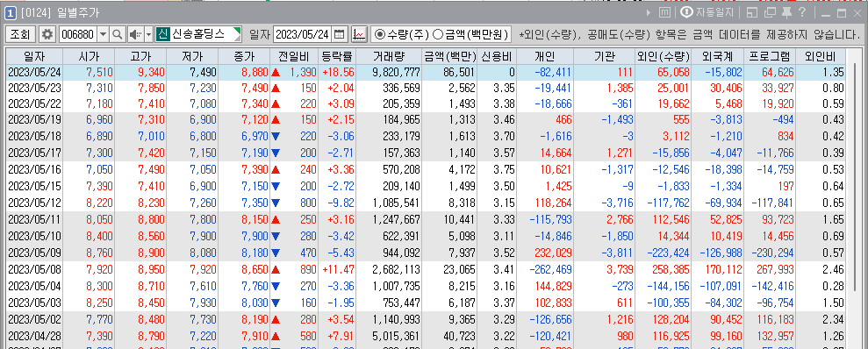The height and width of the screenshot is (349, 868).
Task: Select the 수량(주) radio button
Action: (x=380, y=34)
